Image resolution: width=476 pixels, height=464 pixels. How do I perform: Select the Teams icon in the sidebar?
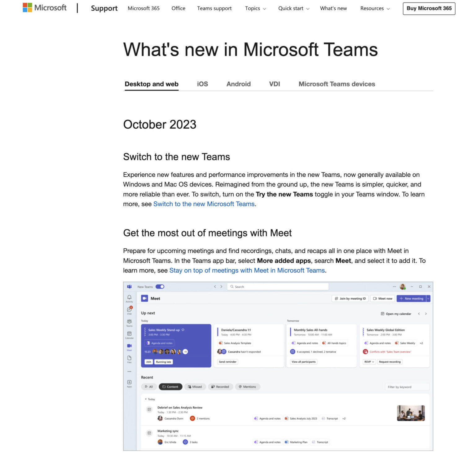pos(129,321)
